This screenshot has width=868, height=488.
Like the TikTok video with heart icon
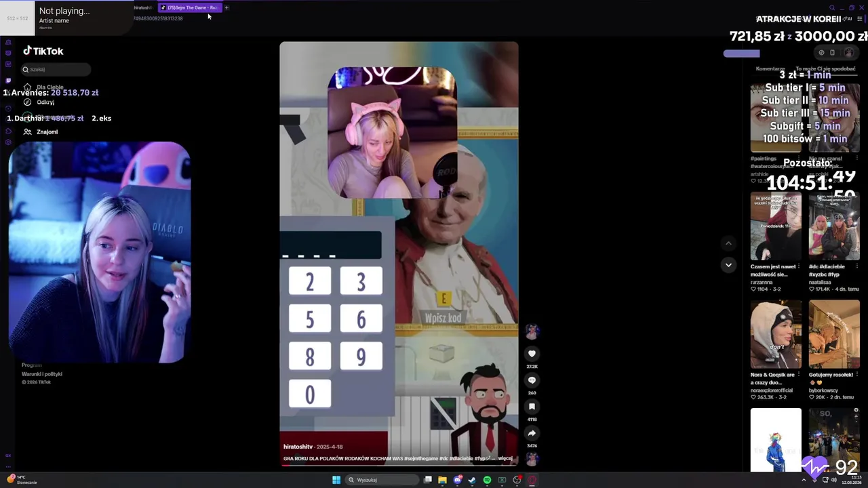pyautogui.click(x=532, y=354)
